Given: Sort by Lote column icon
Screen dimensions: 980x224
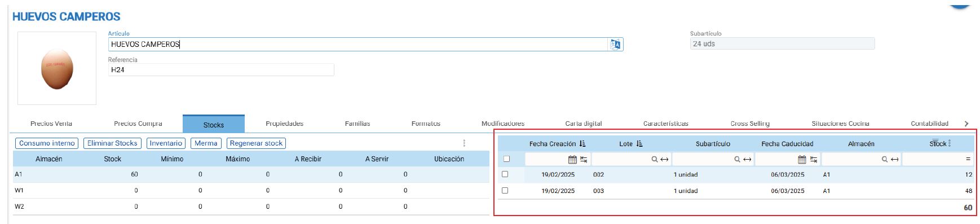Looking at the screenshot, I should pos(639,144).
